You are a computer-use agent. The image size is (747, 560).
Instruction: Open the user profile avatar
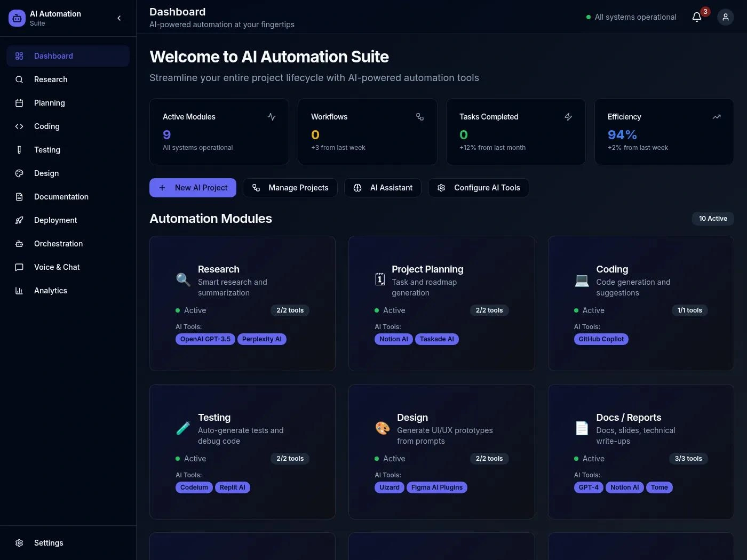click(726, 17)
